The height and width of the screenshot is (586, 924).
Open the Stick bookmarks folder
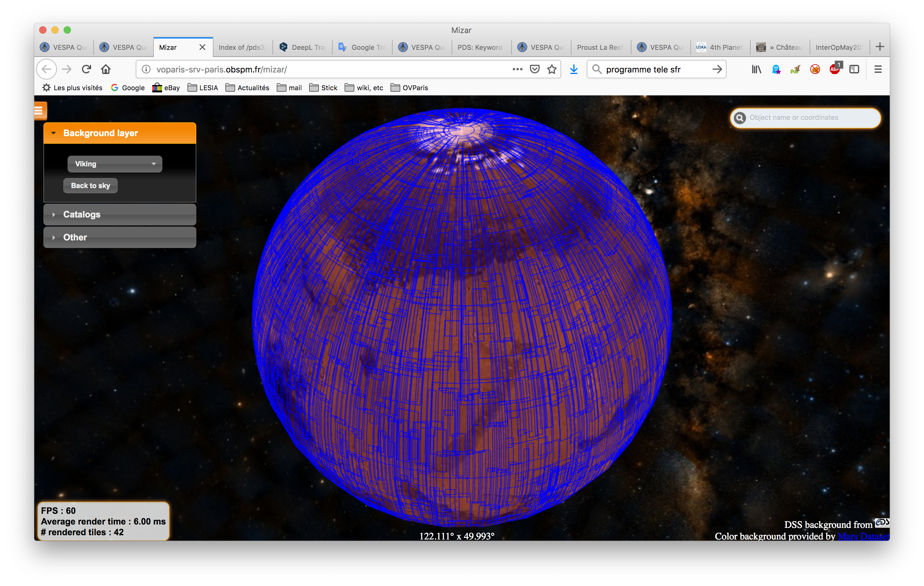tap(323, 88)
